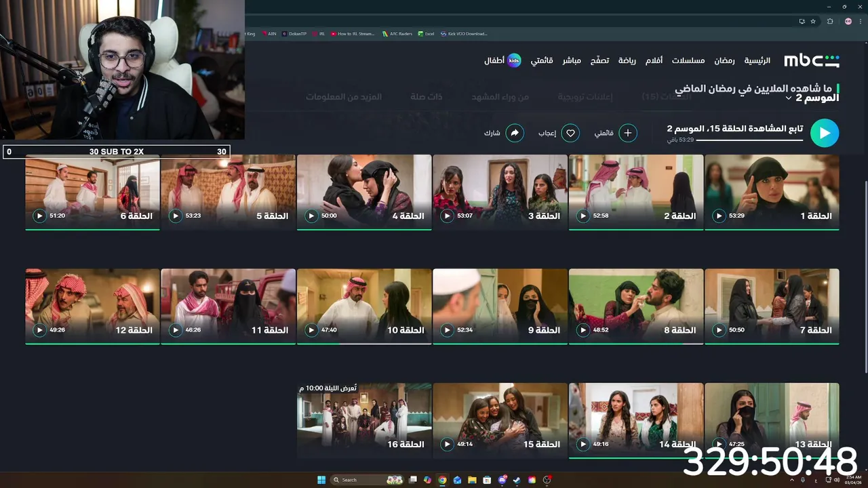The image size is (868, 488).
Task: Bookmark page with star icon
Action: click(x=813, y=21)
